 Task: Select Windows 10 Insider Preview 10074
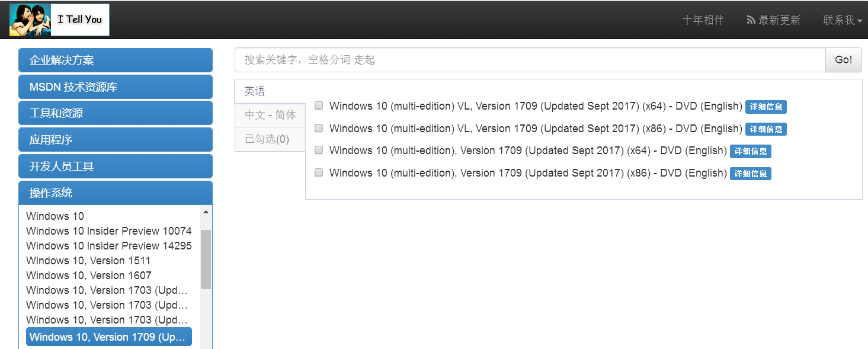pos(109,230)
